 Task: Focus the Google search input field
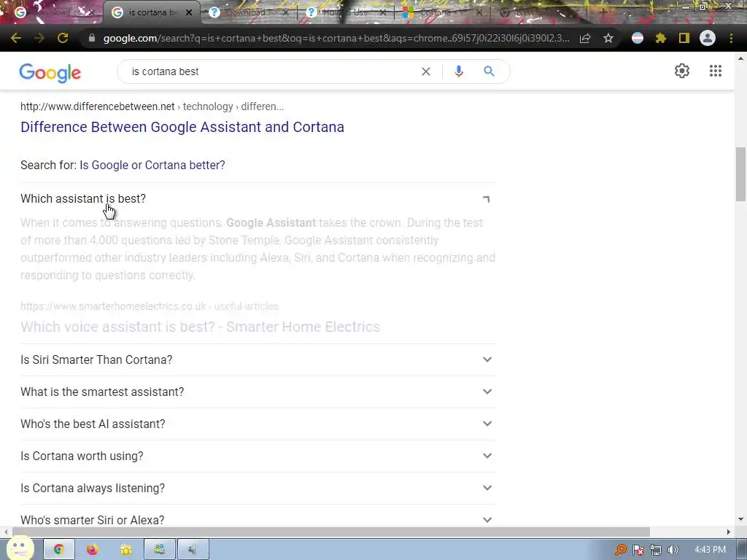coord(271,71)
